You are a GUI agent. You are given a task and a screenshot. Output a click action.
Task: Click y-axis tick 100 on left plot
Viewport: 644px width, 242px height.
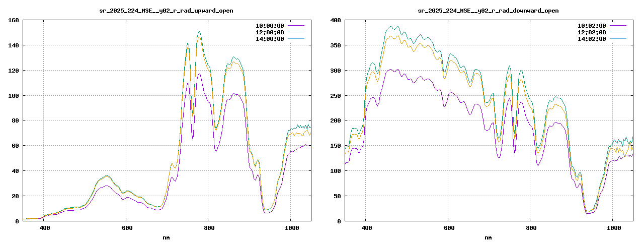[14, 96]
